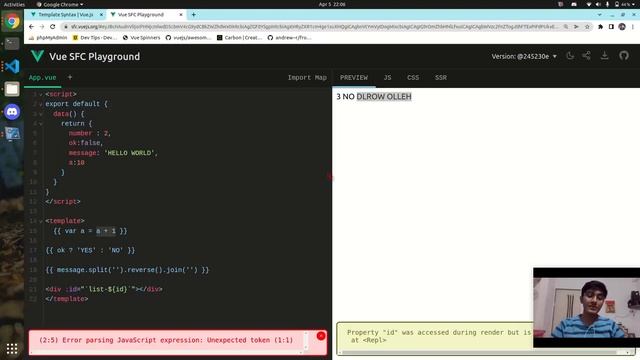
Task: Click the div :id list line
Action: click(104, 289)
